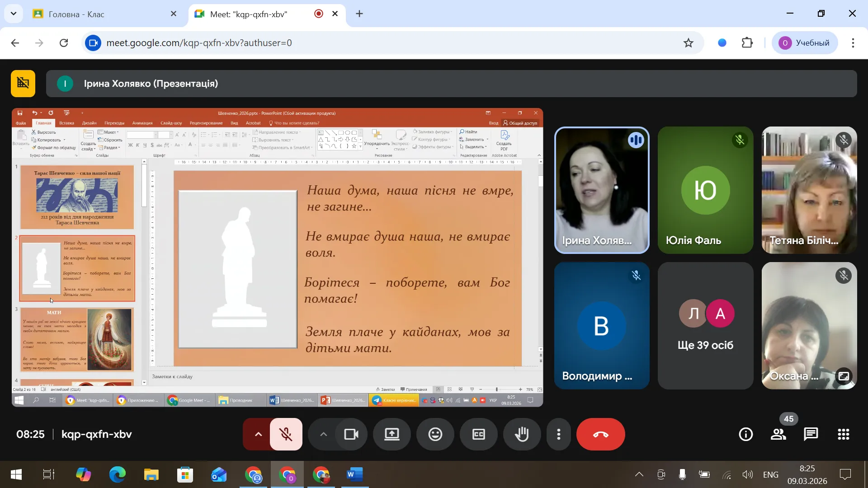Open the Raise hand control
The height and width of the screenshot is (488, 868).
(522, 434)
